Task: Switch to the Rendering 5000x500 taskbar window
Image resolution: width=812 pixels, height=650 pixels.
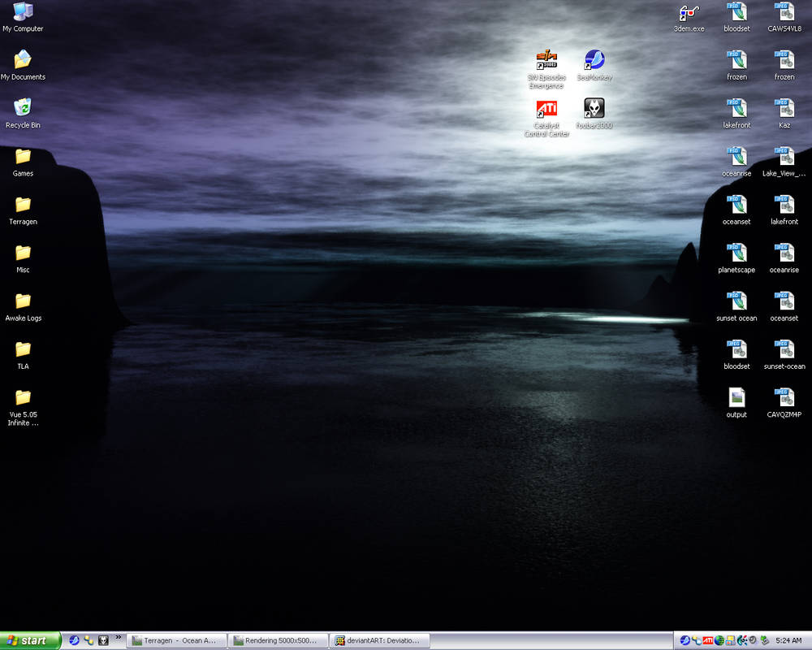Action: click(x=278, y=641)
